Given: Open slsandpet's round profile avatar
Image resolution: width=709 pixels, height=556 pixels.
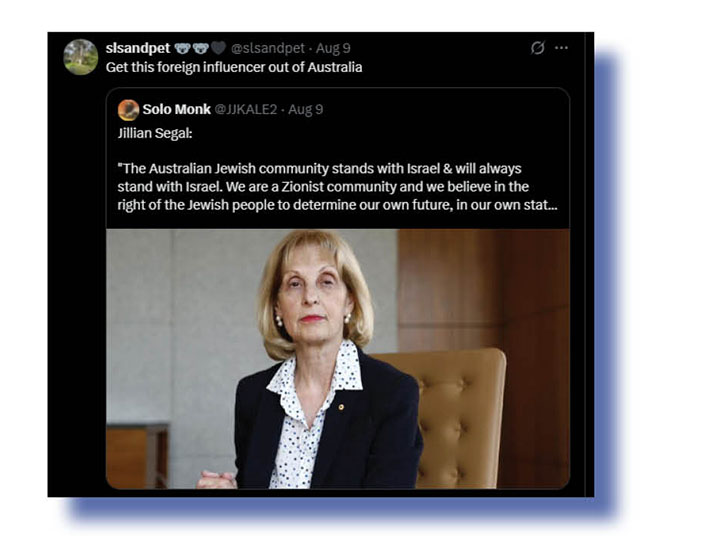Looking at the screenshot, I should [81, 57].
